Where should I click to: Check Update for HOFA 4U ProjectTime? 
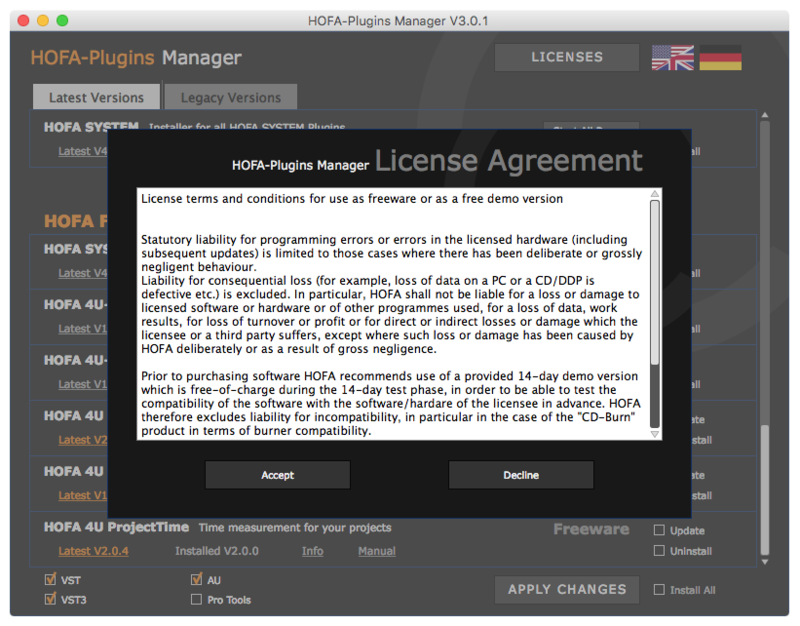click(659, 531)
